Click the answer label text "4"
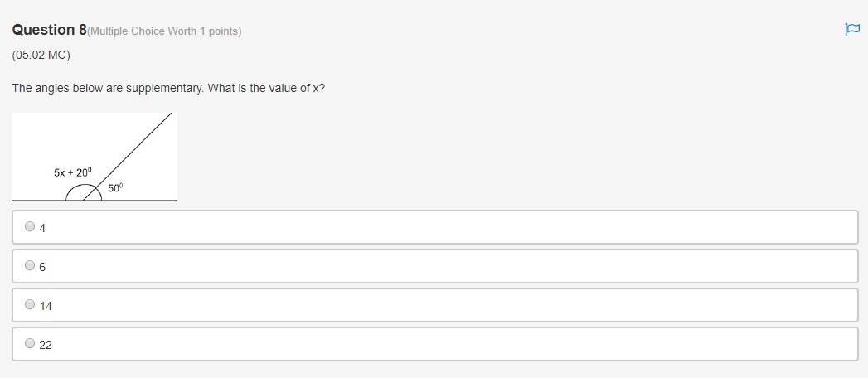 (42, 228)
